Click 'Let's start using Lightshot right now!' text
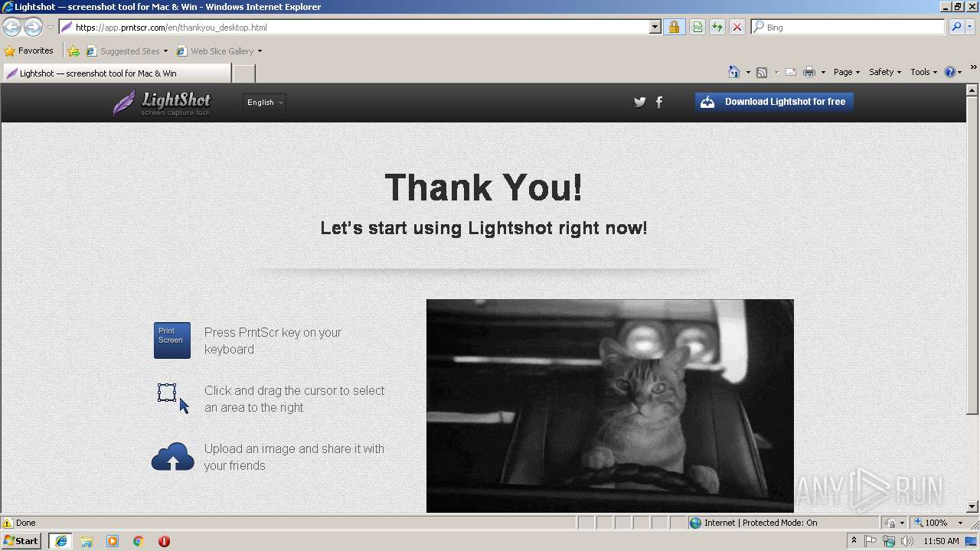The width and height of the screenshot is (980, 551). click(x=484, y=228)
